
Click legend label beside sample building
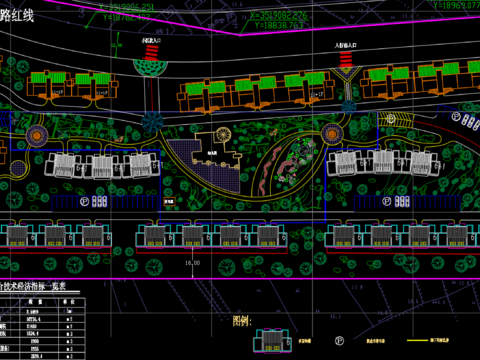point(304,341)
